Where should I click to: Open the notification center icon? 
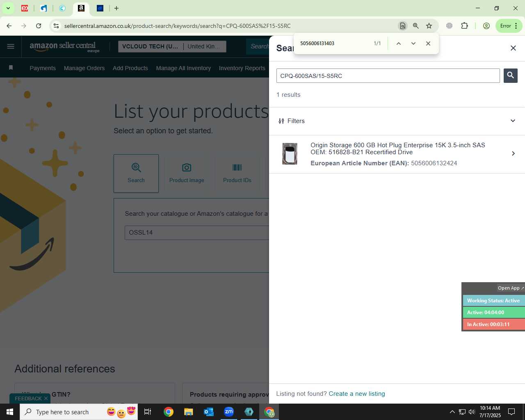pyautogui.click(x=511, y=412)
